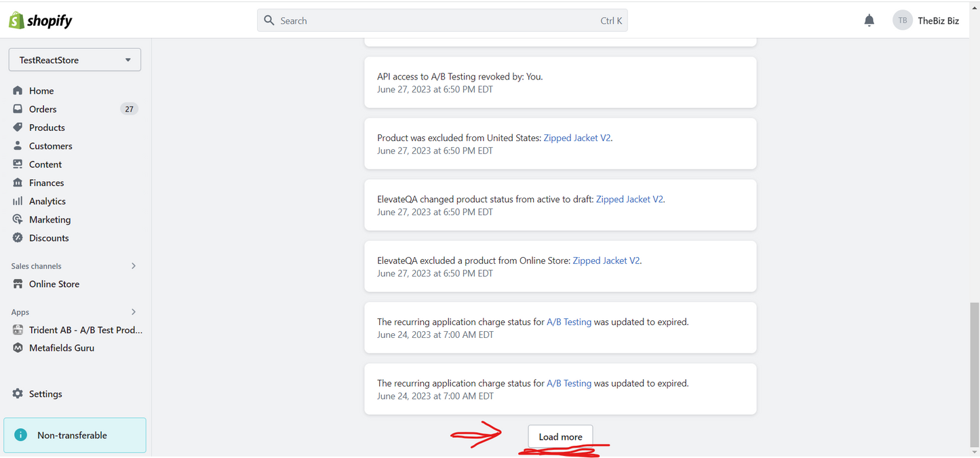Open the notifications bell

(x=869, y=20)
